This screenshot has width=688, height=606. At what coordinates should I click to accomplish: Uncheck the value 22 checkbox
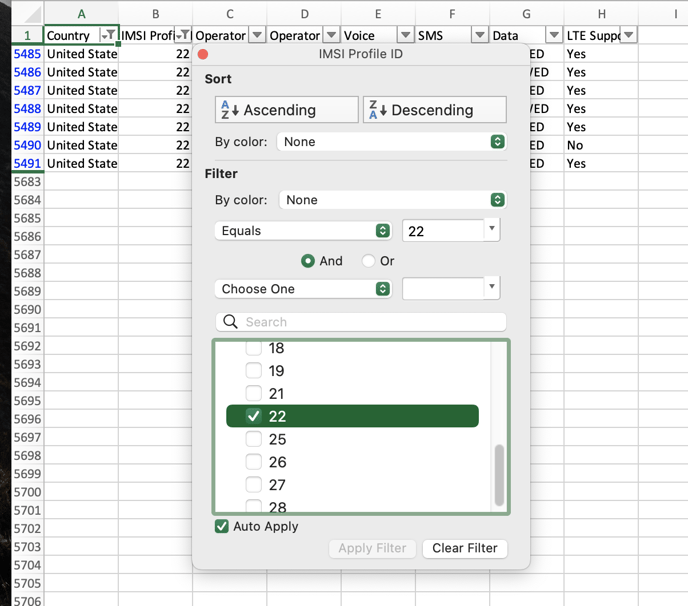[254, 416]
